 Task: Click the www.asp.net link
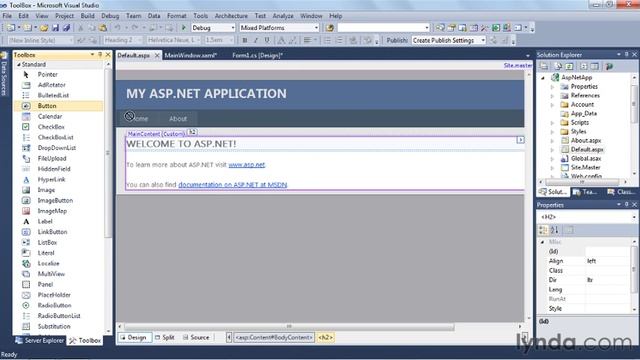[247, 164]
